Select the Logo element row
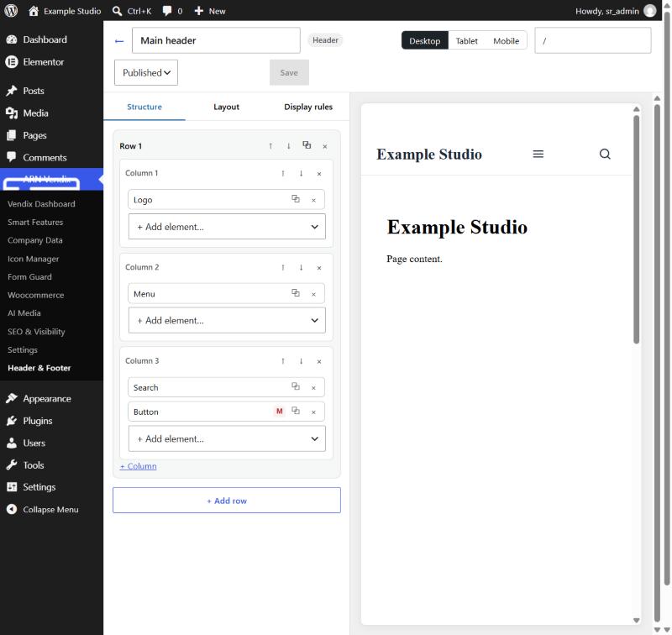 tap(226, 200)
